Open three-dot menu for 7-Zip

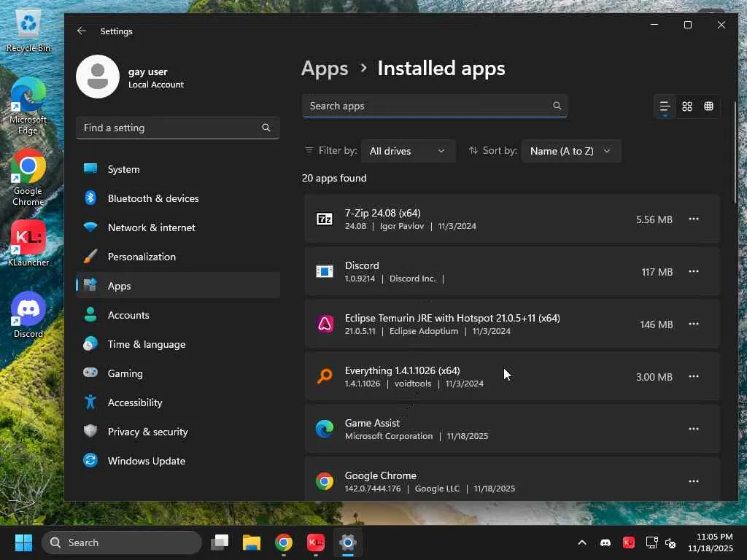click(694, 219)
